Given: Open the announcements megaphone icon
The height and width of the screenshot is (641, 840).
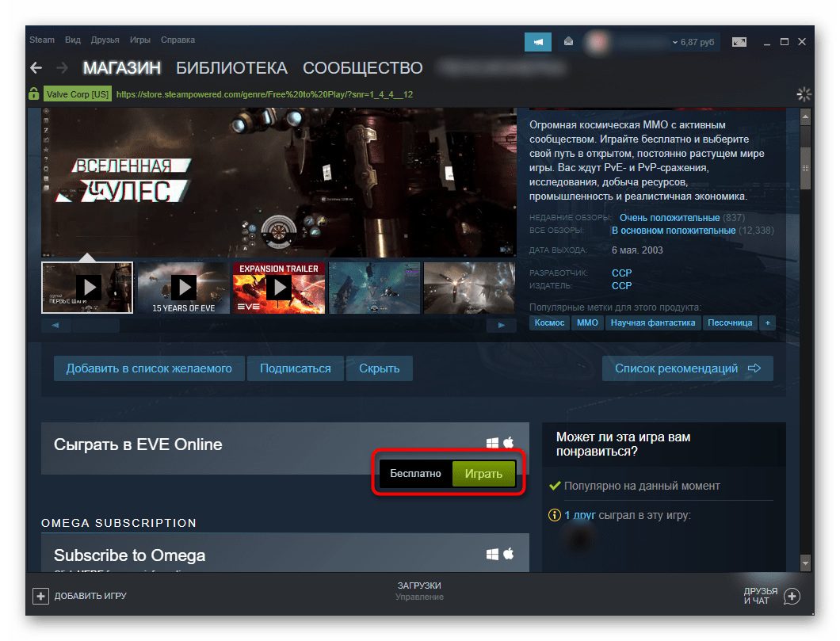Looking at the screenshot, I should [x=538, y=41].
